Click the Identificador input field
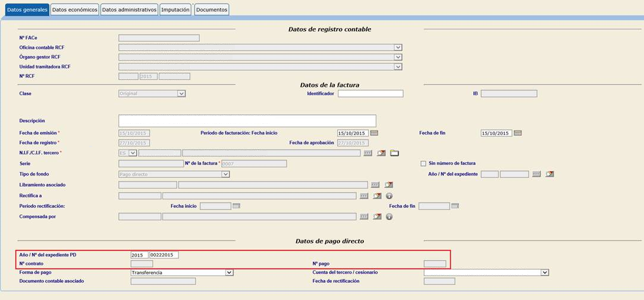This screenshot has width=644, height=300. [x=370, y=93]
